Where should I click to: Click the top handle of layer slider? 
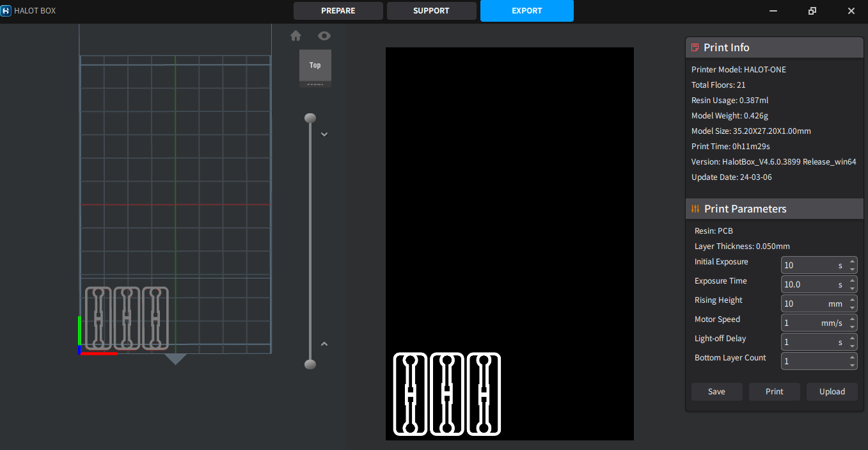tap(310, 118)
